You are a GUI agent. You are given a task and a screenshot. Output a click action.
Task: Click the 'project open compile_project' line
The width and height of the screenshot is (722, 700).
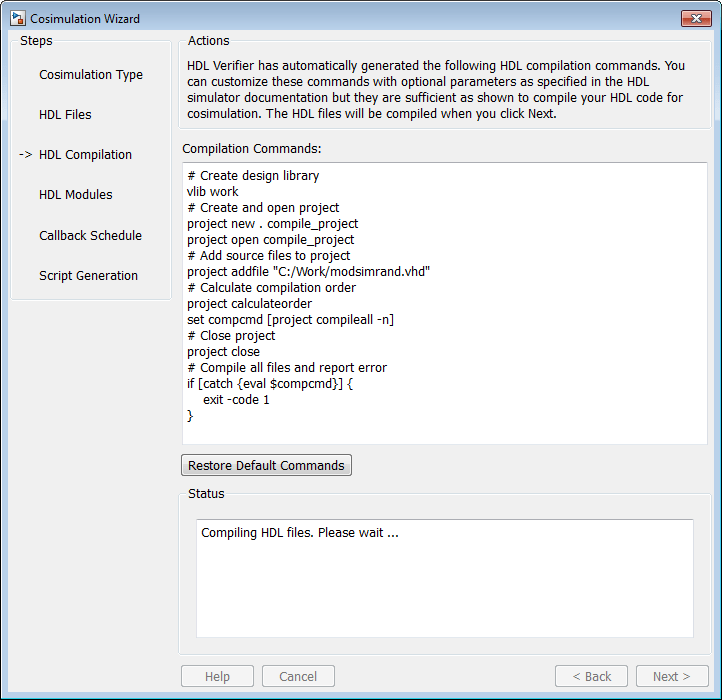coord(271,240)
